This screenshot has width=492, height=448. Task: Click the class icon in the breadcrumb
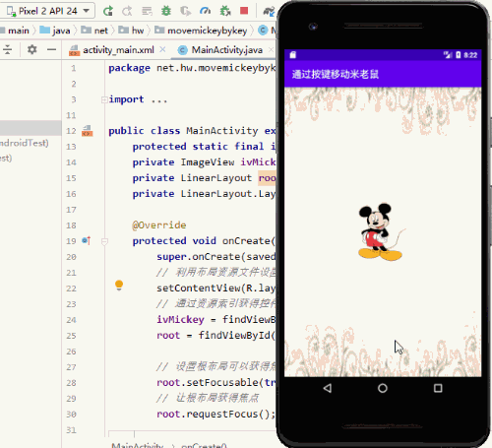[x=263, y=31]
